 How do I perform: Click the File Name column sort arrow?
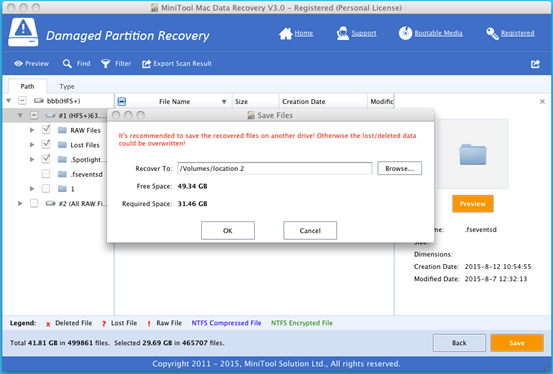click(x=224, y=102)
